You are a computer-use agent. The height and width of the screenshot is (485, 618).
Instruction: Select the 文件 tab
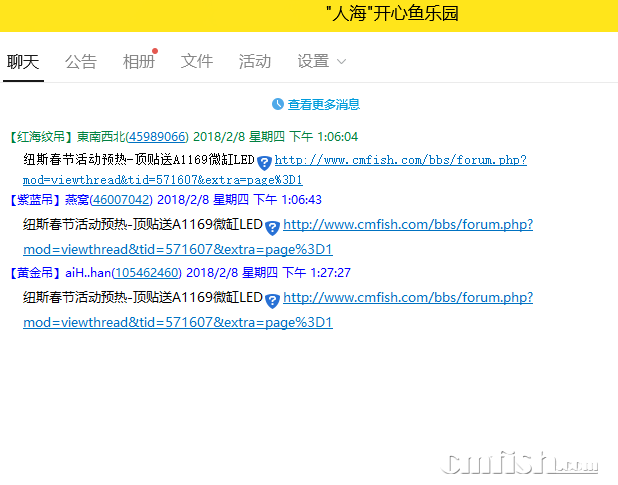coord(197,62)
